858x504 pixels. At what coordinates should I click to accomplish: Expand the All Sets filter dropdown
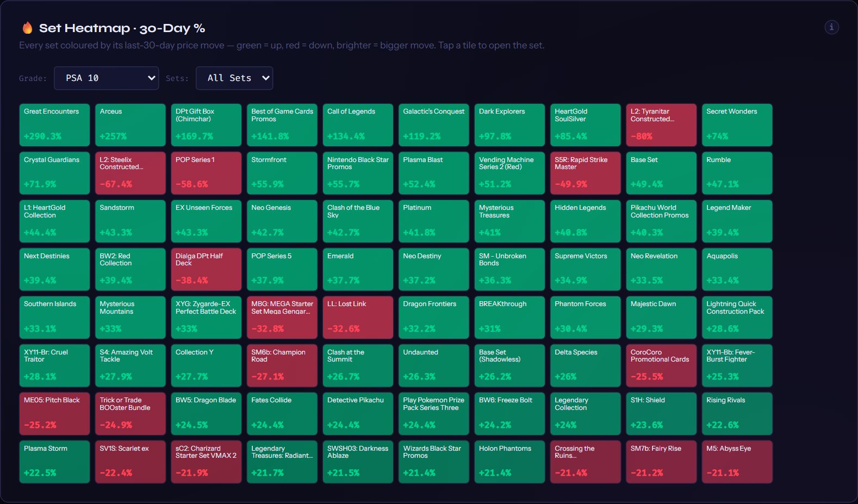click(x=234, y=78)
